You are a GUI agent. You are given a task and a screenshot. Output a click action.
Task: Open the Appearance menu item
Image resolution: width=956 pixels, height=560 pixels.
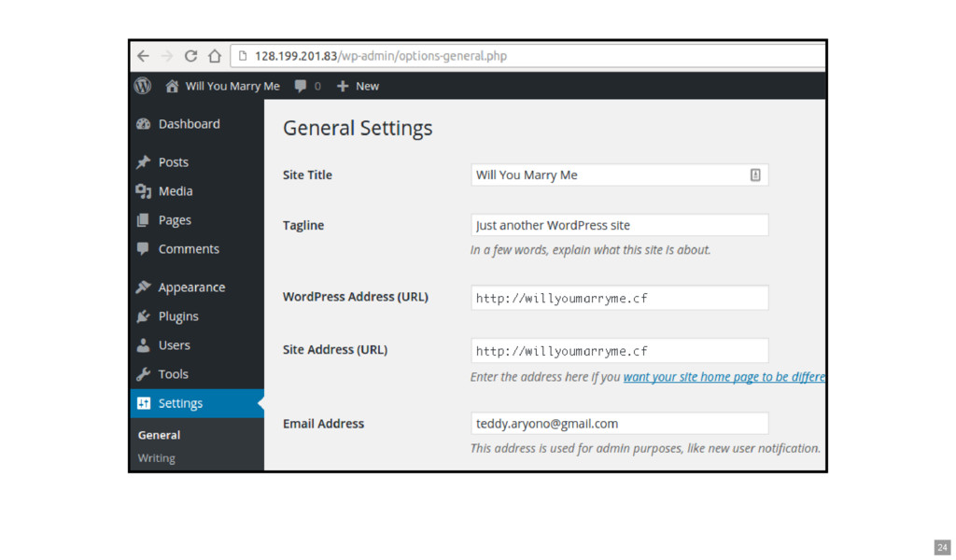[191, 287]
